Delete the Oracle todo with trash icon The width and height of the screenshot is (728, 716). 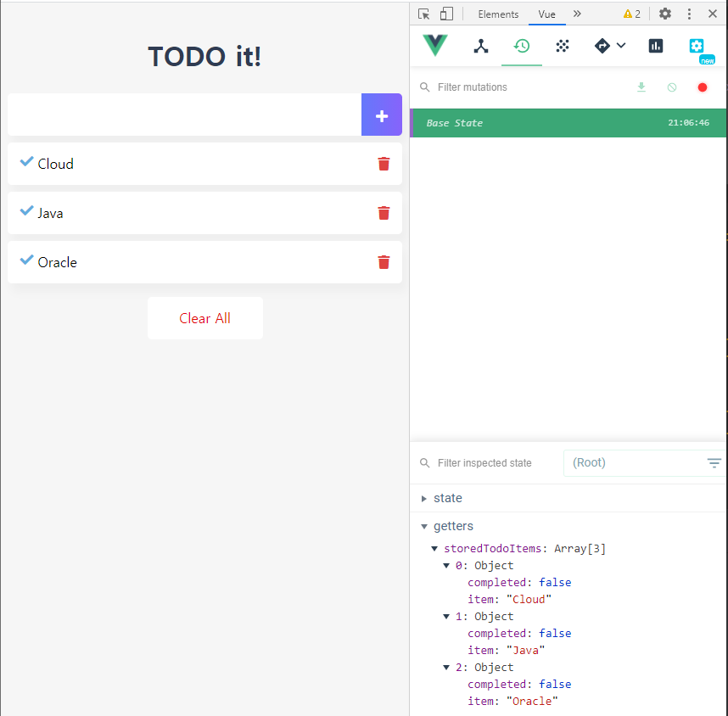[384, 262]
